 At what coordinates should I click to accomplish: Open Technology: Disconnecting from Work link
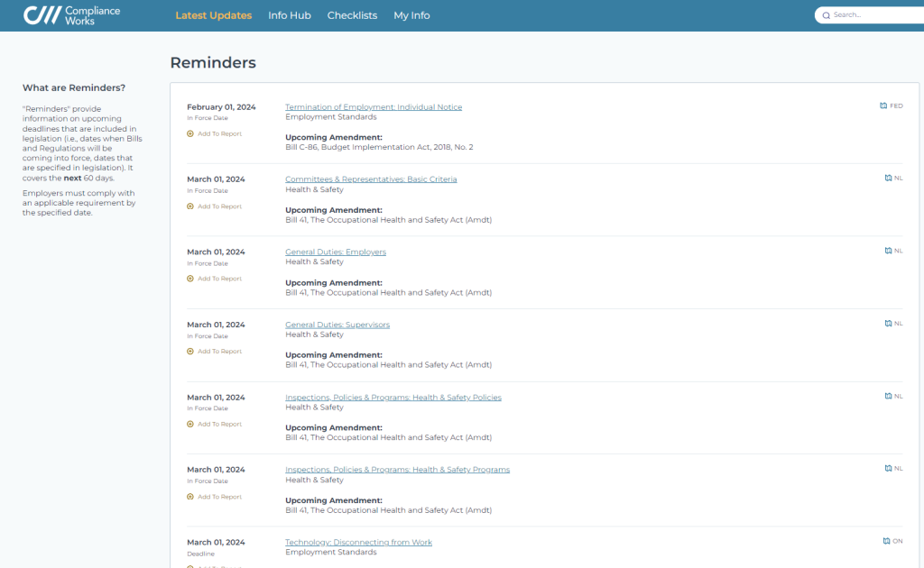pos(358,543)
